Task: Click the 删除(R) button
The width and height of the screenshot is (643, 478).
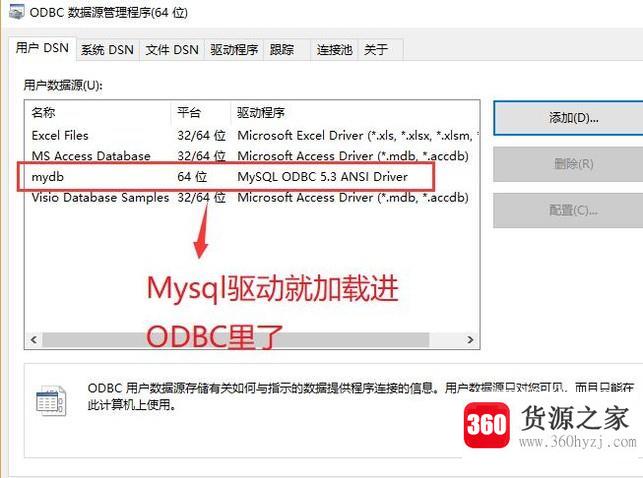Action: click(x=570, y=164)
